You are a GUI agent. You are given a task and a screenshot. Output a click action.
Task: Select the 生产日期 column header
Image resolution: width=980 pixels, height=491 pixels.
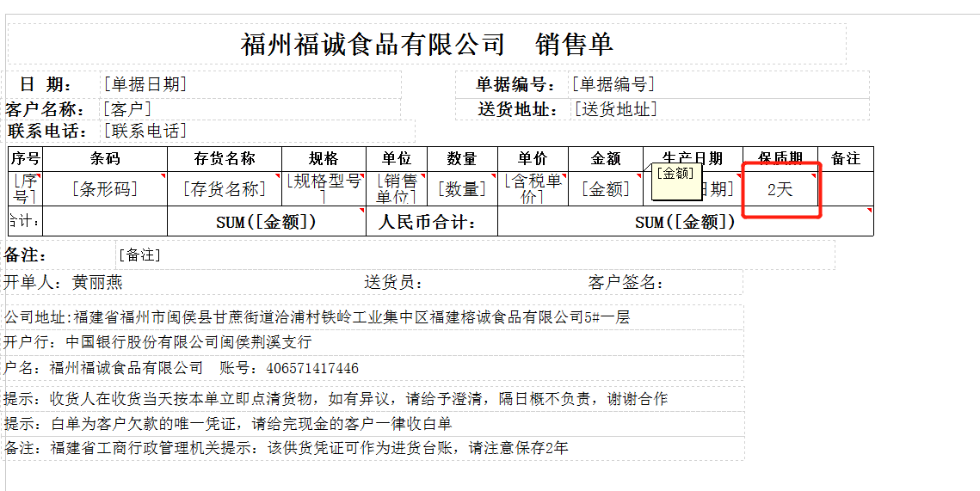693,159
